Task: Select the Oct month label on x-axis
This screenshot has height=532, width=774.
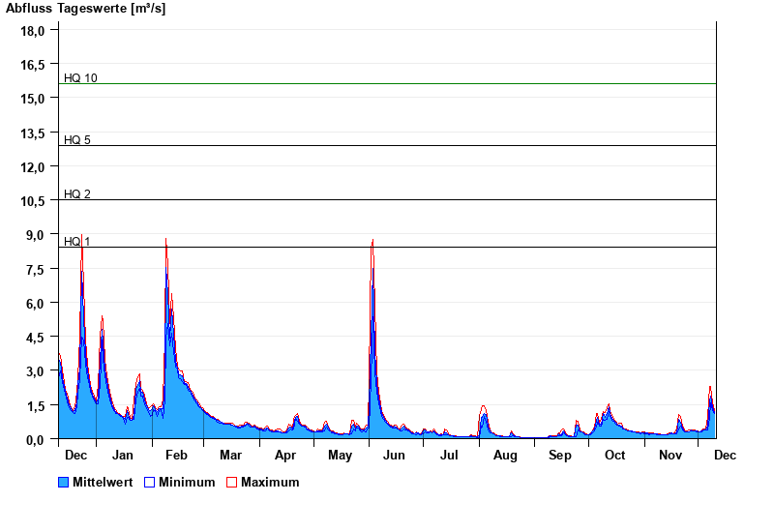Action: click(x=614, y=455)
